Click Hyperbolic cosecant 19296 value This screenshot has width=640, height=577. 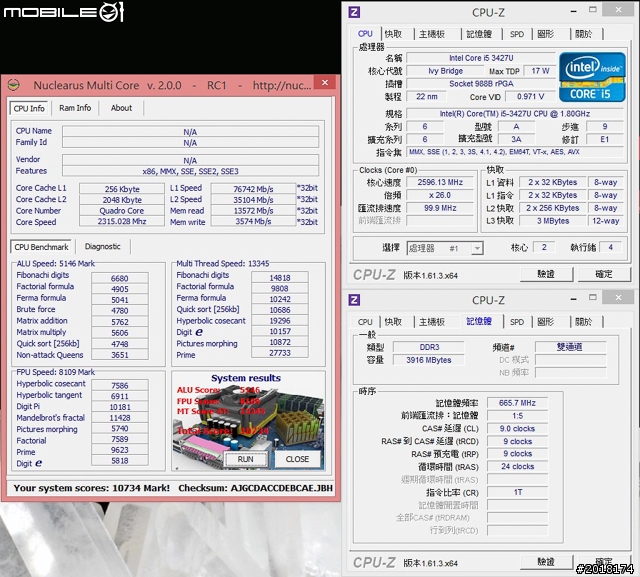pyautogui.click(x=280, y=321)
